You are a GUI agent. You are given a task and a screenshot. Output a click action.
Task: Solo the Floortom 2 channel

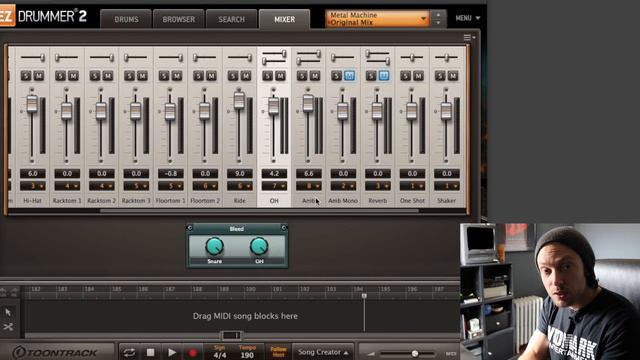pyautogui.click(x=198, y=76)
